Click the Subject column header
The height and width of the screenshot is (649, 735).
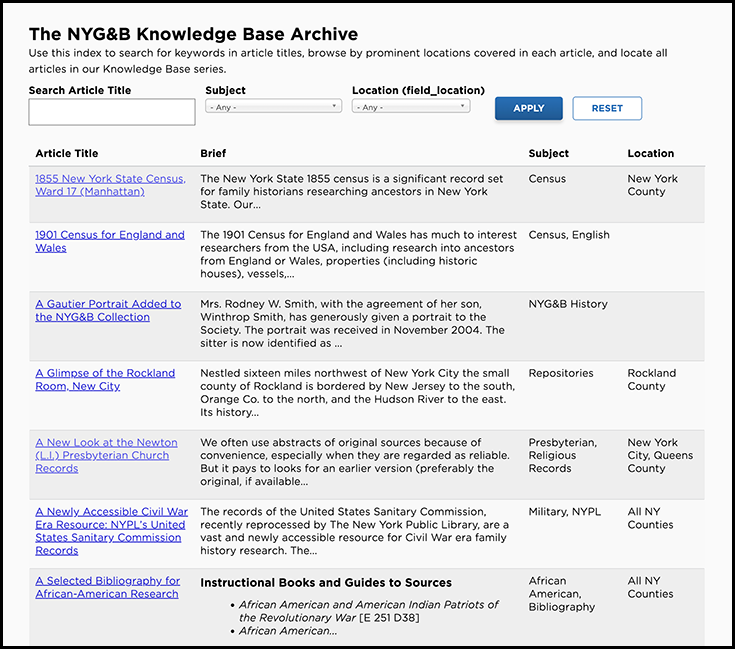pos(548,154)
